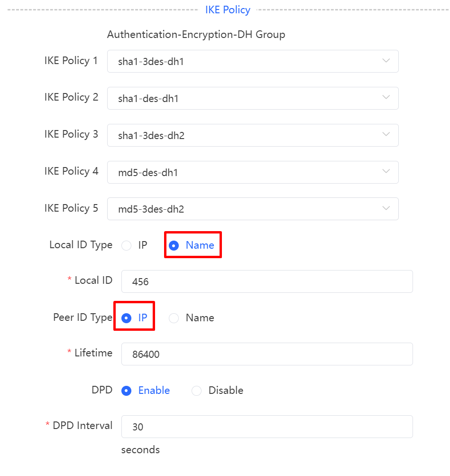Click the chevron arrow in IKE Policy 4
450x476 pixels.
pos(386,171)
